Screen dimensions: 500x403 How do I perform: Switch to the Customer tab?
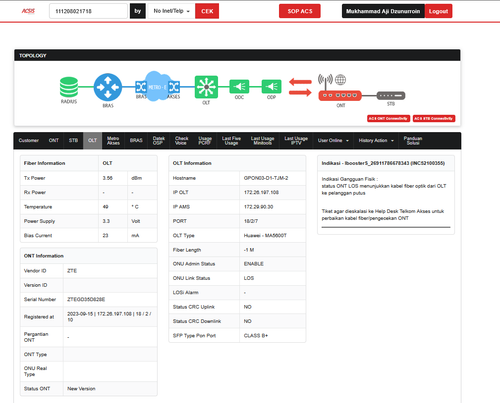click(x=29, y=141)
